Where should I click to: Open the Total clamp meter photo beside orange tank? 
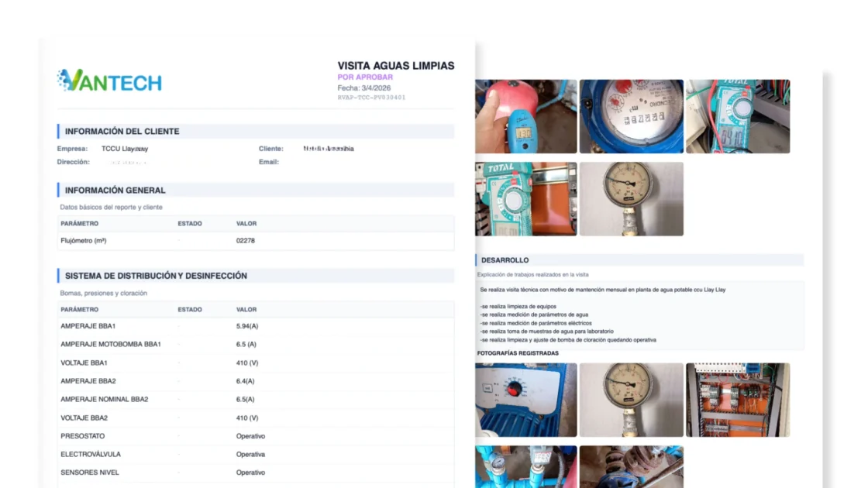click(x=525, y=198)
